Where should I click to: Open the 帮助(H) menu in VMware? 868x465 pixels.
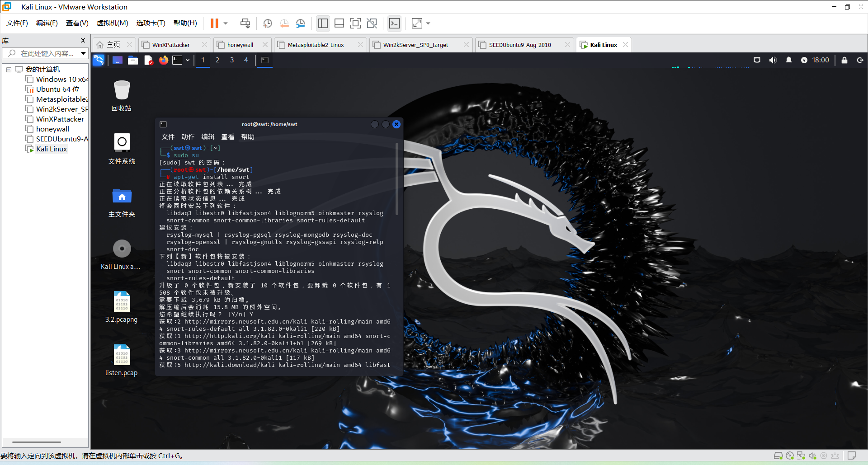tap(185, 23)
